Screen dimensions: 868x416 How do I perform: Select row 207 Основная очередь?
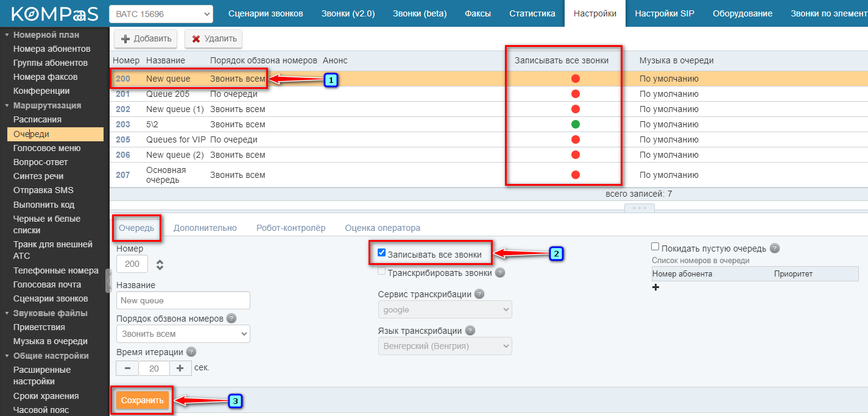click(x=489, y=175)
